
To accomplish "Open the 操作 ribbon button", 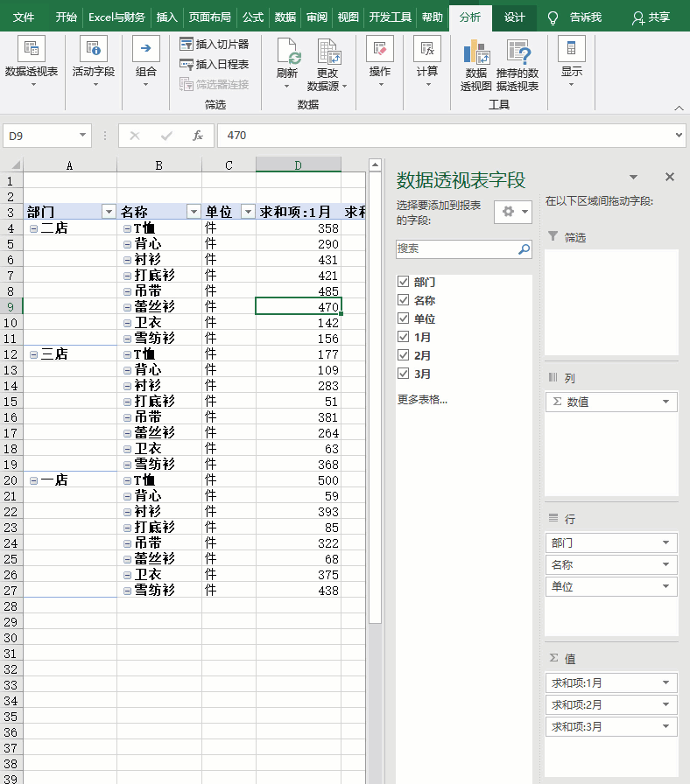I will pos(380,61).
